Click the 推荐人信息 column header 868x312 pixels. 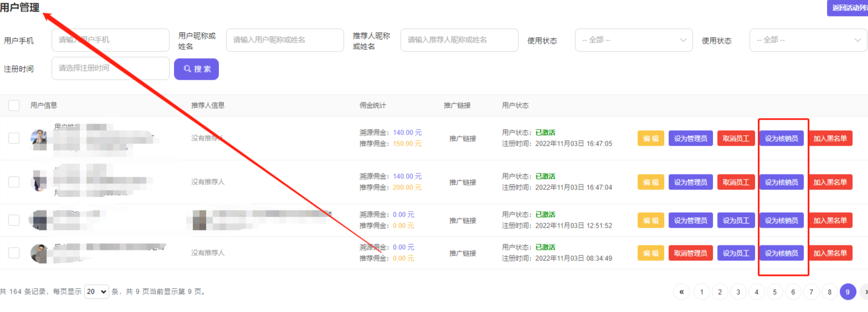[x=208, y=105]
